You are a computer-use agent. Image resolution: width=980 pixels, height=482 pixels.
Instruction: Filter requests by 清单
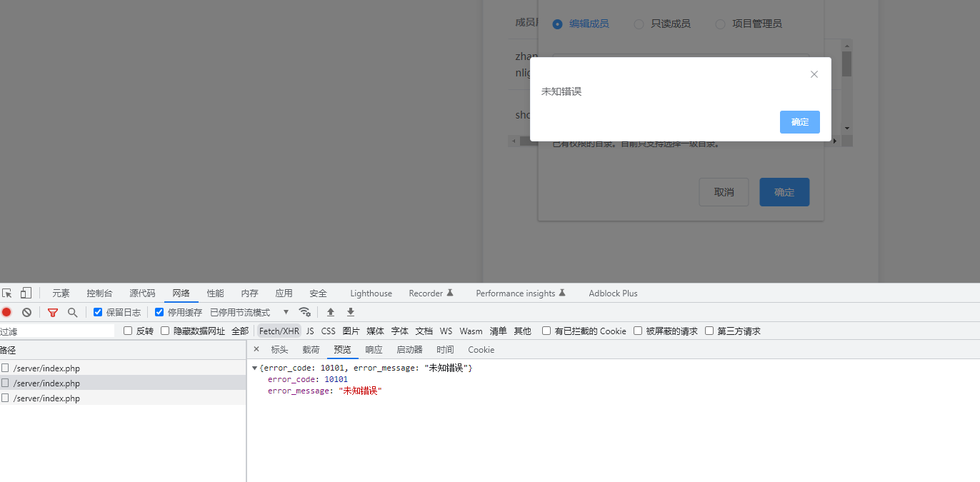(x=498, y=331)
